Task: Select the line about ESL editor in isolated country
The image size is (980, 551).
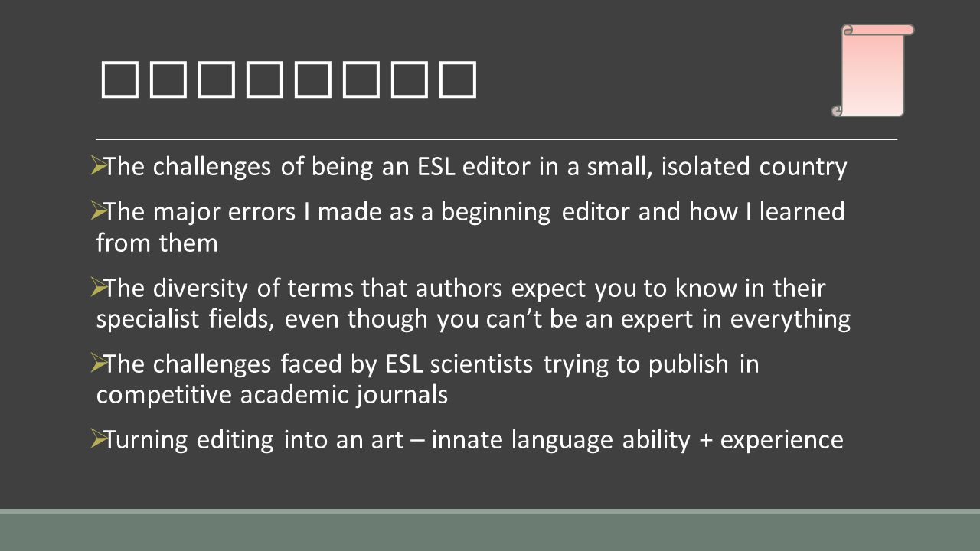Action: 475,167
